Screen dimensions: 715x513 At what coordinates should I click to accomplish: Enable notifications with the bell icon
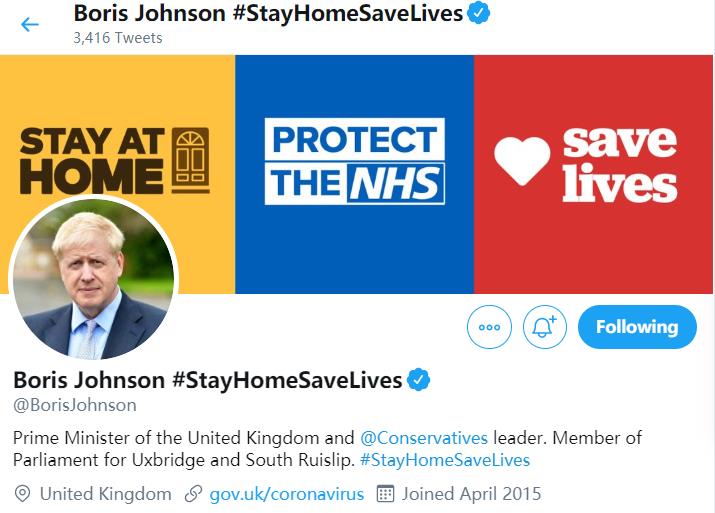pyautogui.click(x=544, y=327)
